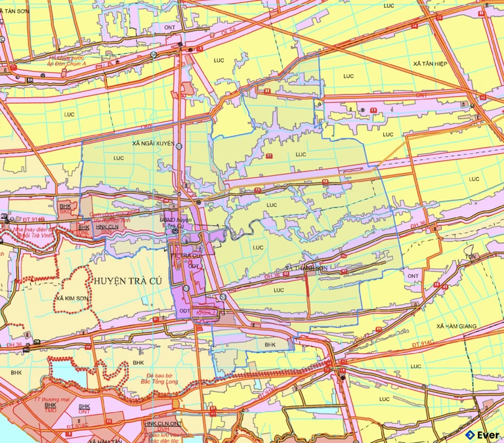
Task: Click the route 53 circle marker beside XÃ NGÃI XUYÊN
Action: click(x=178, y=146)
